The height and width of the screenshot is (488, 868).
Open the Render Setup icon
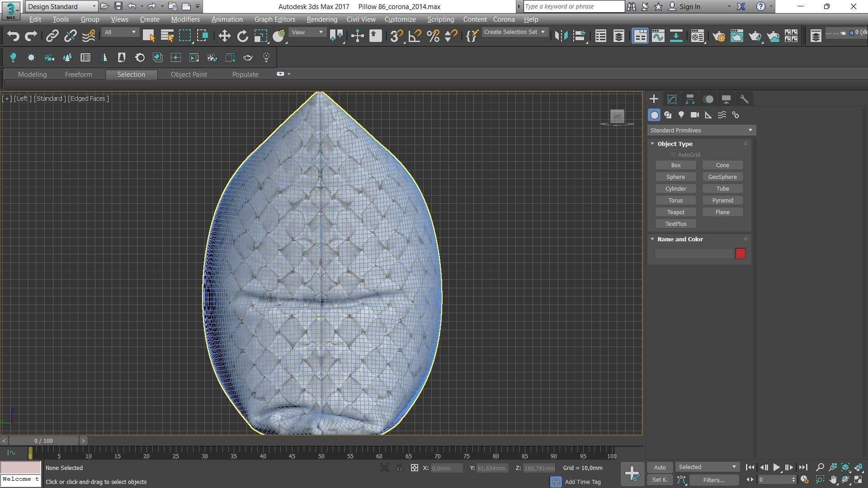pos(719,36)
